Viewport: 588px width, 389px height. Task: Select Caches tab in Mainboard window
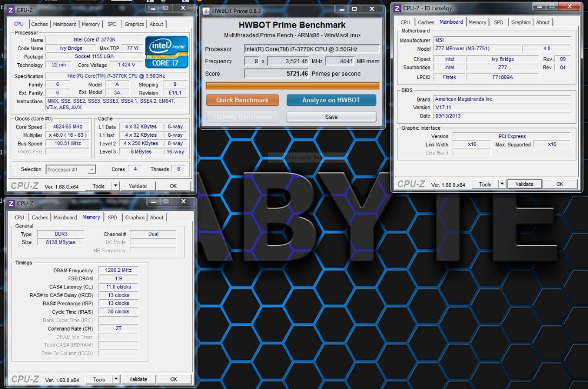pyautogui.click(x=426, y=22)
